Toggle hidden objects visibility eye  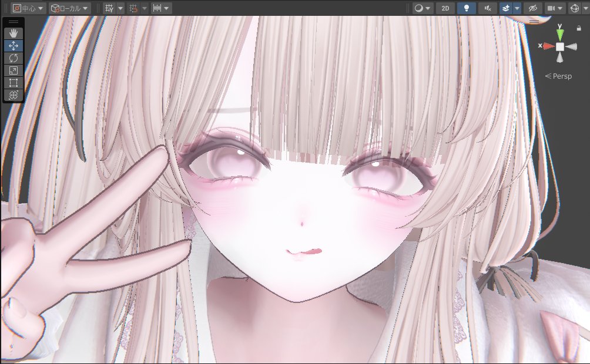[533, 8]
